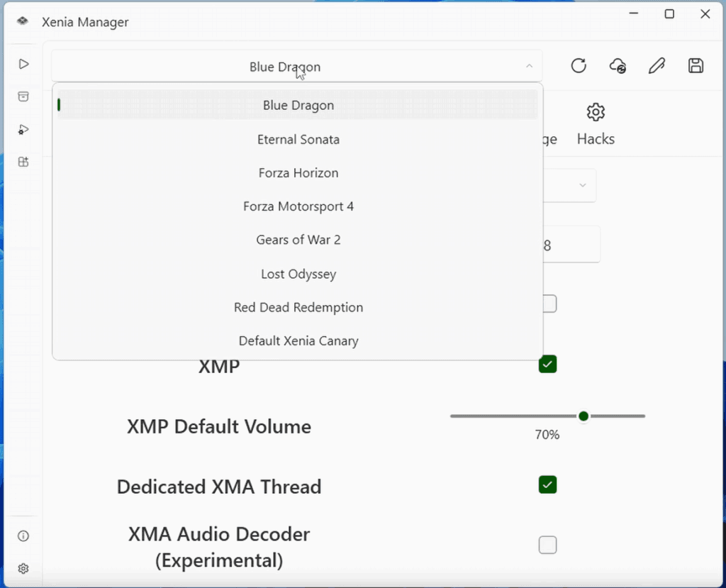This screenshot has height=588, width=726.
Task: Open the About info icon
Action: (x=23, y=536)
